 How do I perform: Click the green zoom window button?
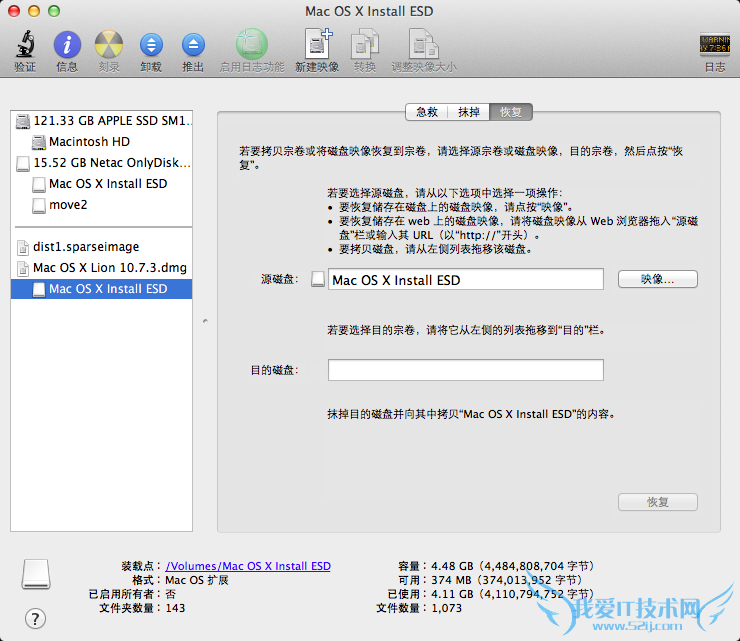coord(54,11)
